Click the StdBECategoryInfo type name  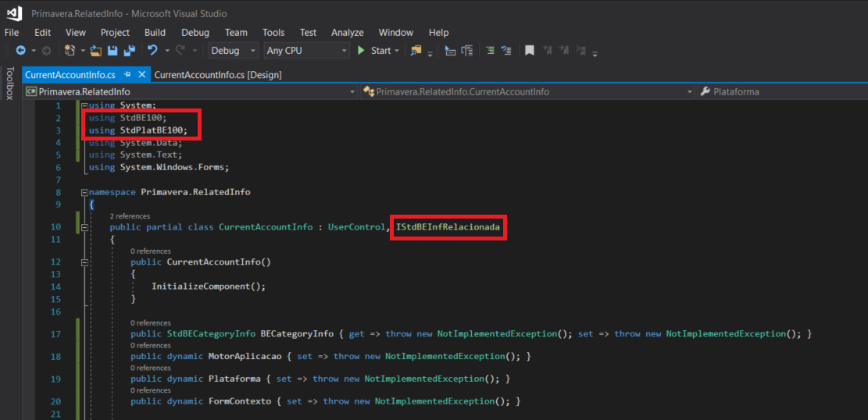(x=211, y=333)
